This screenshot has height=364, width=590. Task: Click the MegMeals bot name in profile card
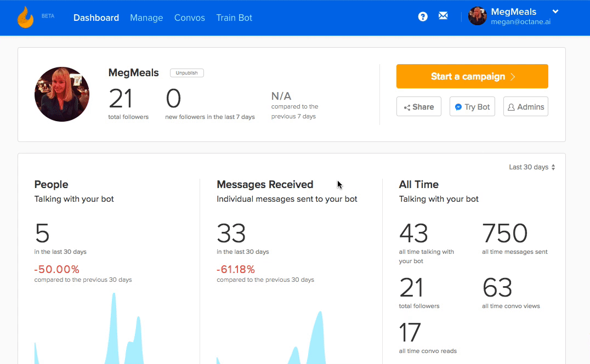(134, 72)
